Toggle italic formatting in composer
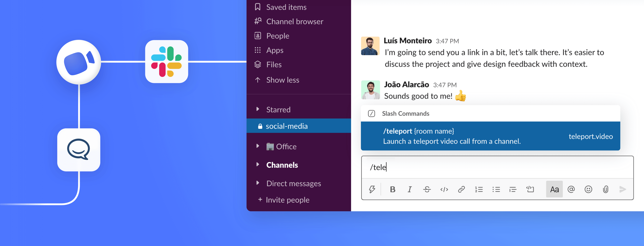The height and width of the screenshot is (246, 644). pyautogui.click(x=410, y=189)
